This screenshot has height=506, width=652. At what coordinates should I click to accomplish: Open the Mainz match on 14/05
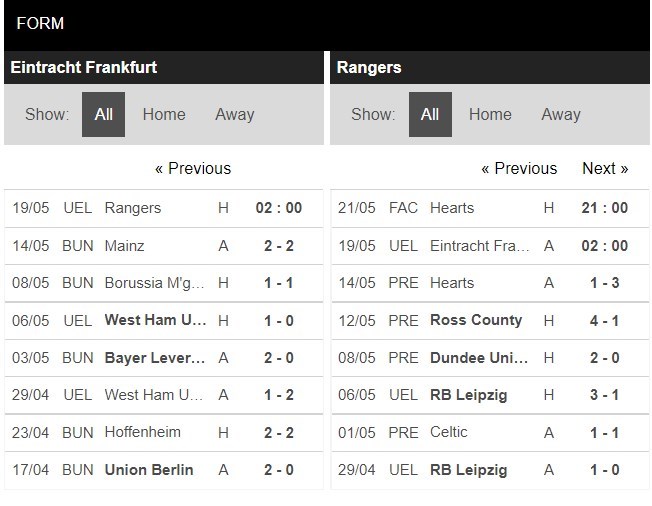(x=125, y=245)
